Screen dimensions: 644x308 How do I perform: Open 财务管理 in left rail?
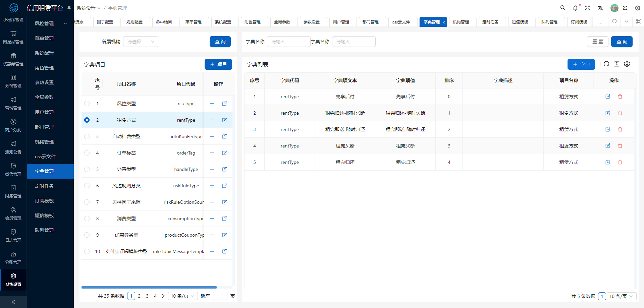tap(13, 191)
